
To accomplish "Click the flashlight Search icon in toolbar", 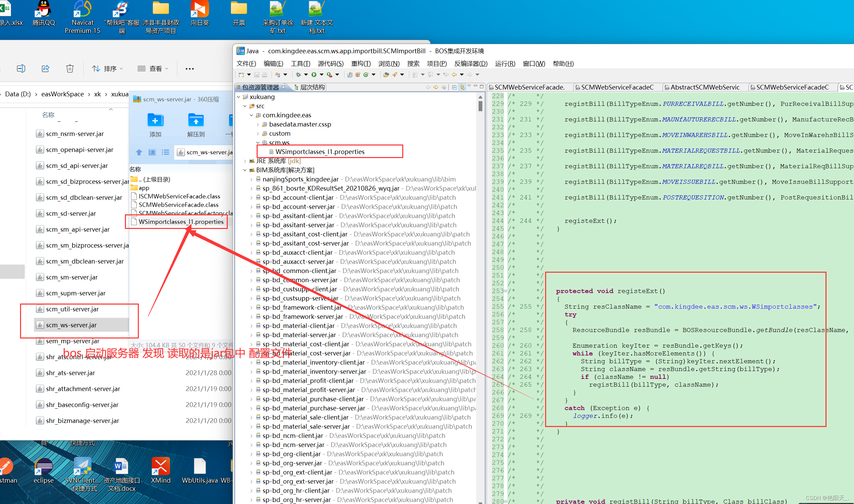I will tap(394, 75).
